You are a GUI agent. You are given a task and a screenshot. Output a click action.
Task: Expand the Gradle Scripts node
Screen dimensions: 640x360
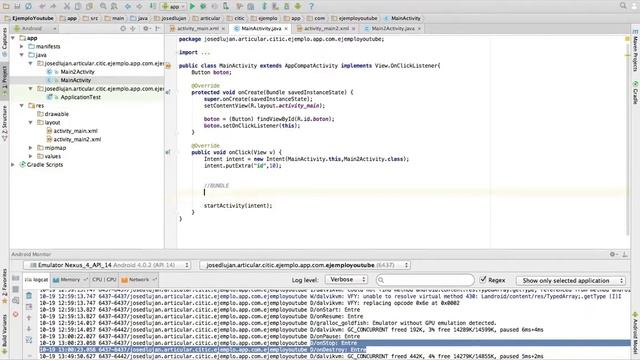pos(13,165)
